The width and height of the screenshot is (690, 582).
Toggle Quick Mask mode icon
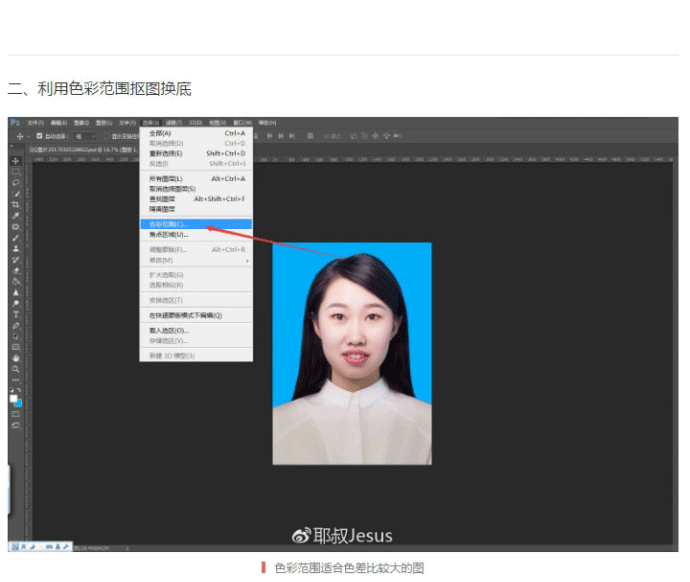pyautogui.click(x=16, y=414)
